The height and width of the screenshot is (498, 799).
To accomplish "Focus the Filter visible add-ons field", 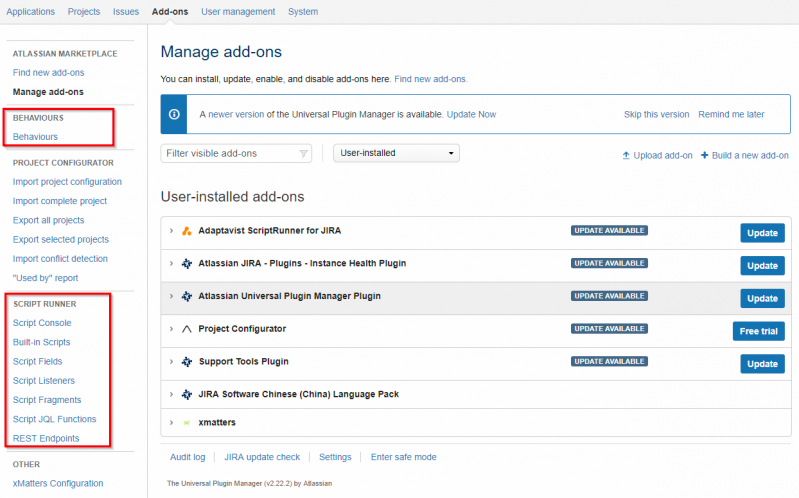I will click(230, 154).
